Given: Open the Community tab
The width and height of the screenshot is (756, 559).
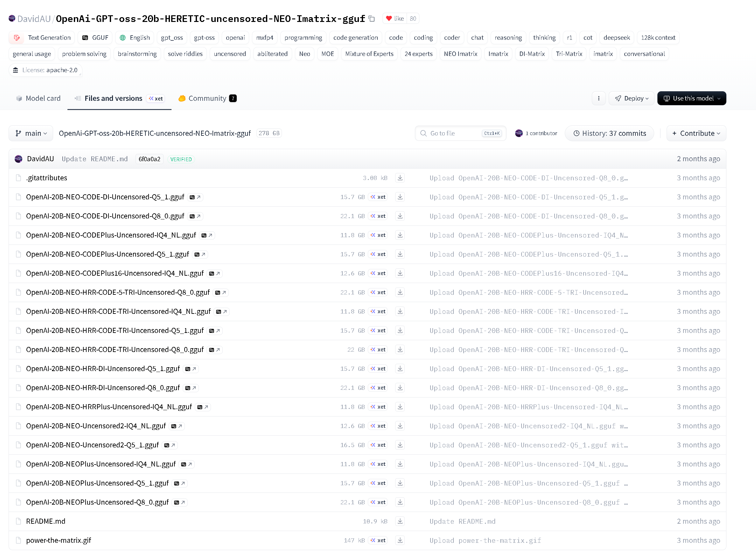Looking at the screenshot, I should (207, 99).
